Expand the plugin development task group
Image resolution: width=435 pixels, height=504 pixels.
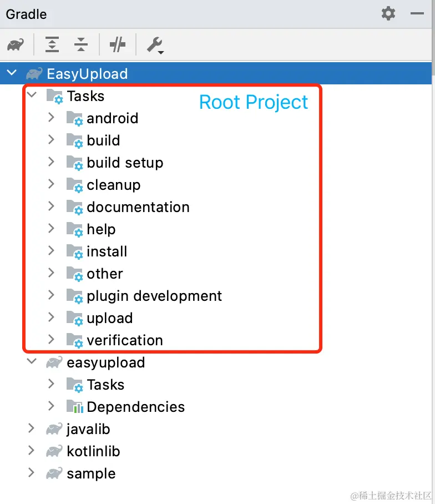click(51, 295)
